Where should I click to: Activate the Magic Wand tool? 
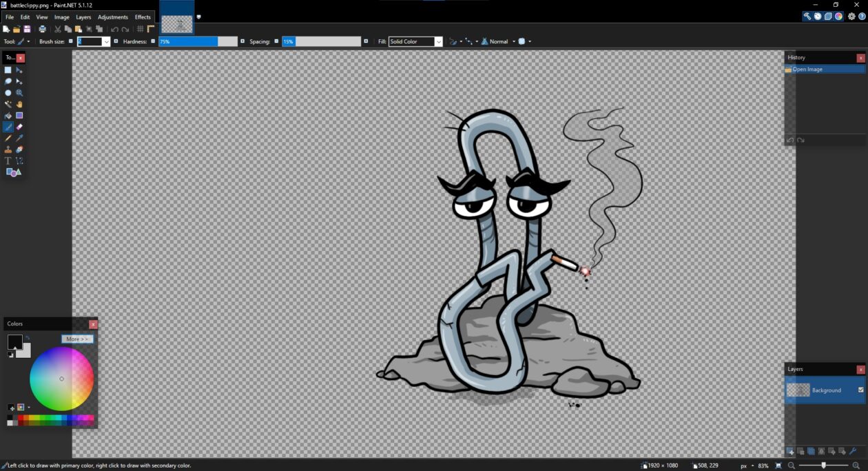click(x=8, y=104)
